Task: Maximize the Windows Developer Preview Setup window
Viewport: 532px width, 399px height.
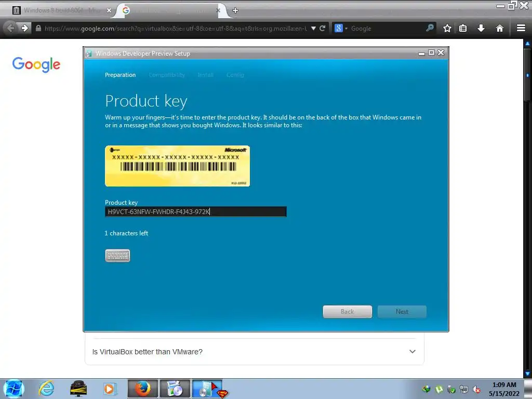Action: click(x=431, y=52)
